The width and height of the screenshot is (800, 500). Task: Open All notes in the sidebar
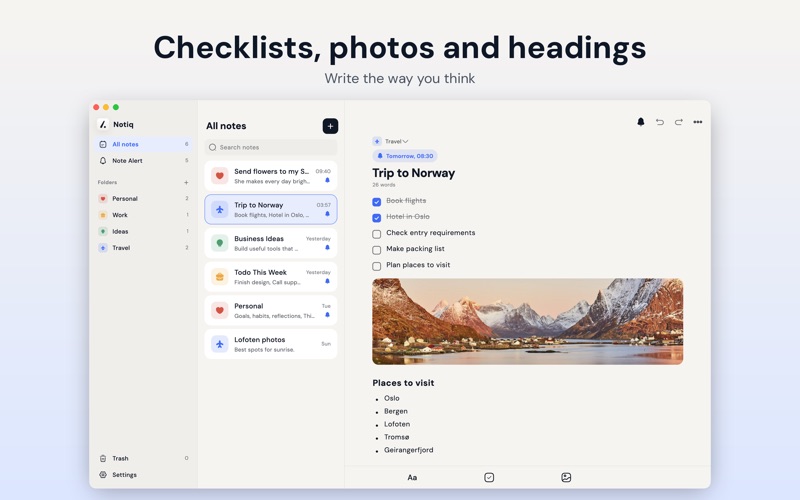click(144, 144)
